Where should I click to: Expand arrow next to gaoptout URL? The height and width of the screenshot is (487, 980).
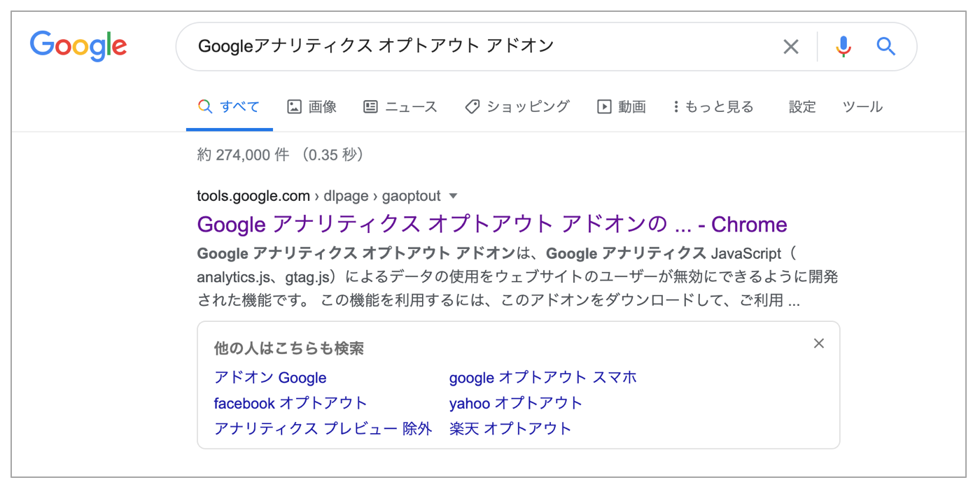click(453, 196)
